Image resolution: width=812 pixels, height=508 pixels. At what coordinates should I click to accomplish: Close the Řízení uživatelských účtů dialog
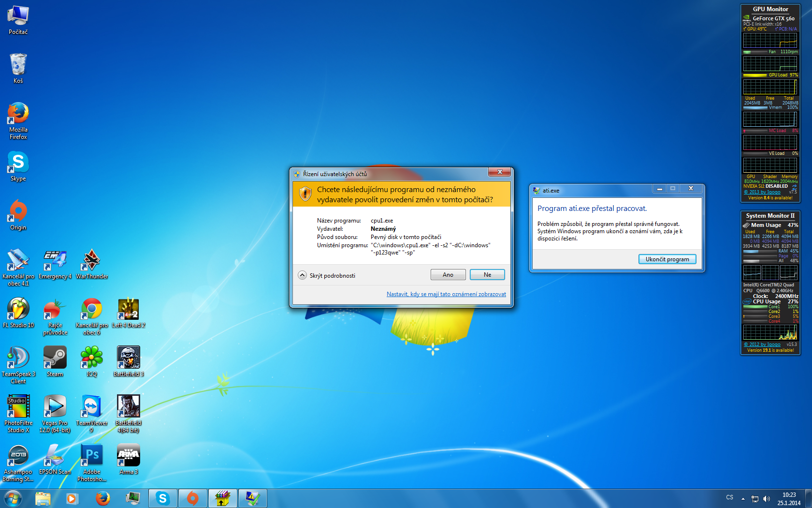point(500,172)
